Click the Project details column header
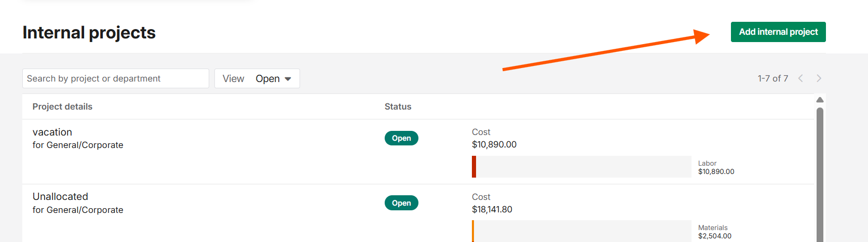868x242 pixels. pyautogui.click(x=62, y=106)
